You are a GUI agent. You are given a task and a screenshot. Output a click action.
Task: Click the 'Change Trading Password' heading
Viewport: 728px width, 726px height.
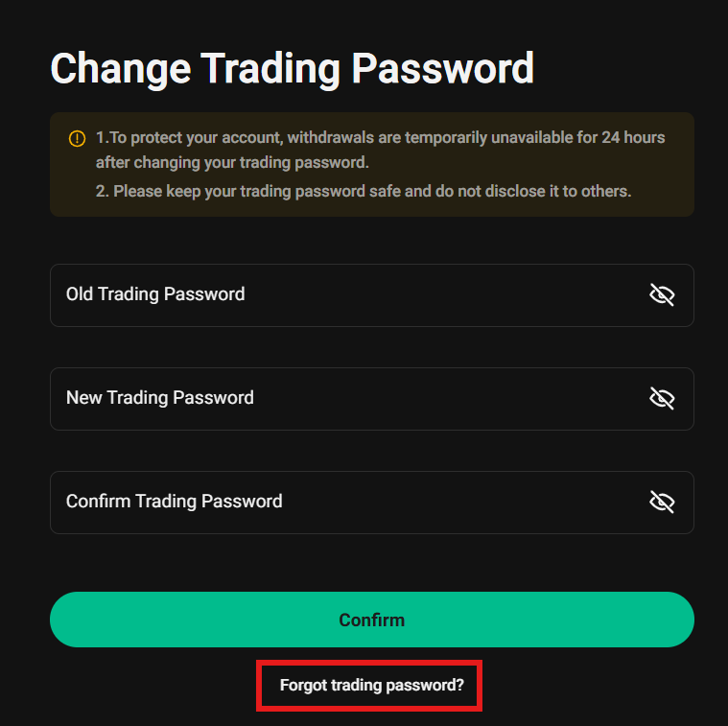coord(292,69)
